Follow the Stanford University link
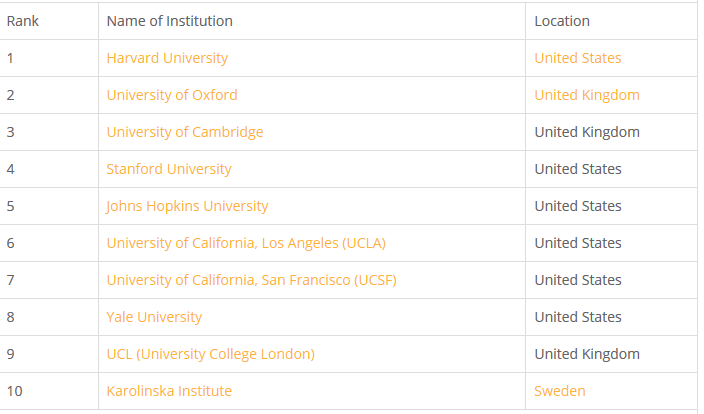Image resolution: width=704 pixels, height=414 pixels. [169, 169]
